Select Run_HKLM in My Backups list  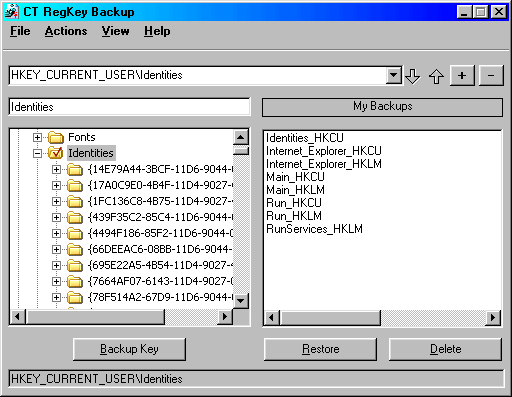coord(294,216)
